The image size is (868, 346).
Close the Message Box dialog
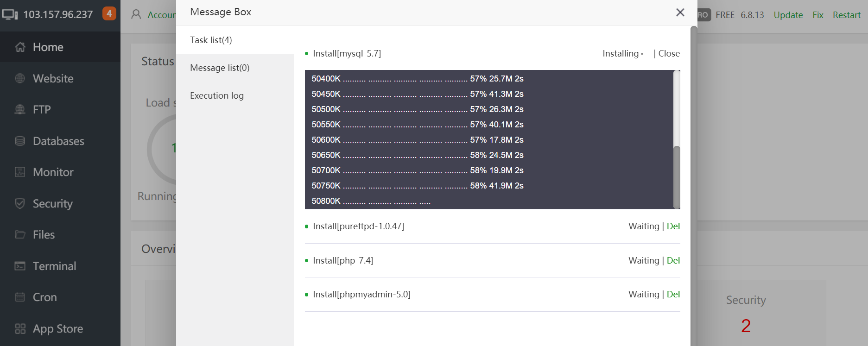[680, 12]
